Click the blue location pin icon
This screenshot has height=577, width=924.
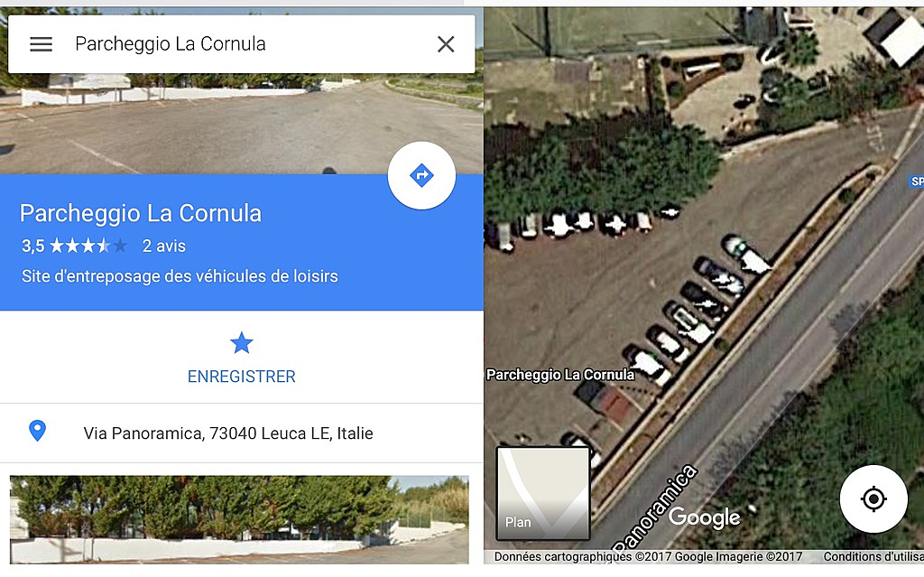(38, 432)
